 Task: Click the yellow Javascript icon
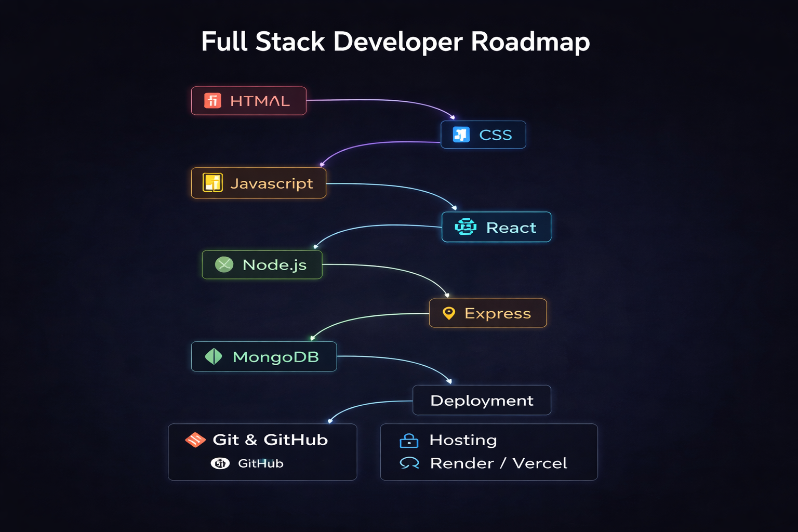click(x=212, y=183)
